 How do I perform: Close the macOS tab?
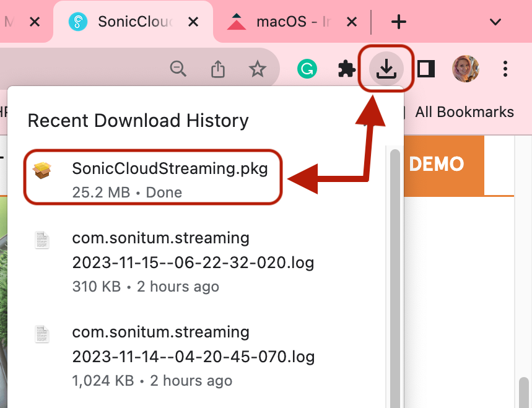(x=352, y=22)
